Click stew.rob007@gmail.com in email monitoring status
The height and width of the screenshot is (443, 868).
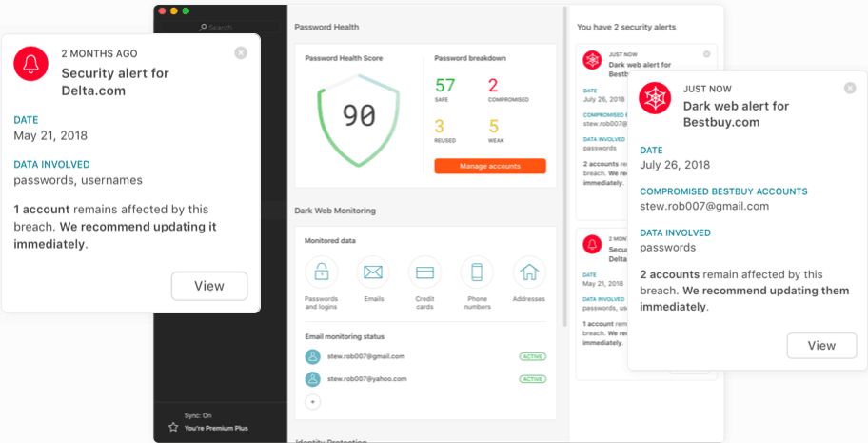click(x=365, y=356)
